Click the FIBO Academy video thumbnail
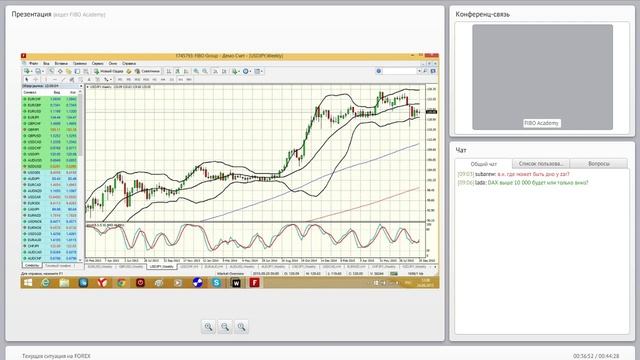Image resolution: width=640 pixels, height=360 pixels. 542,77
